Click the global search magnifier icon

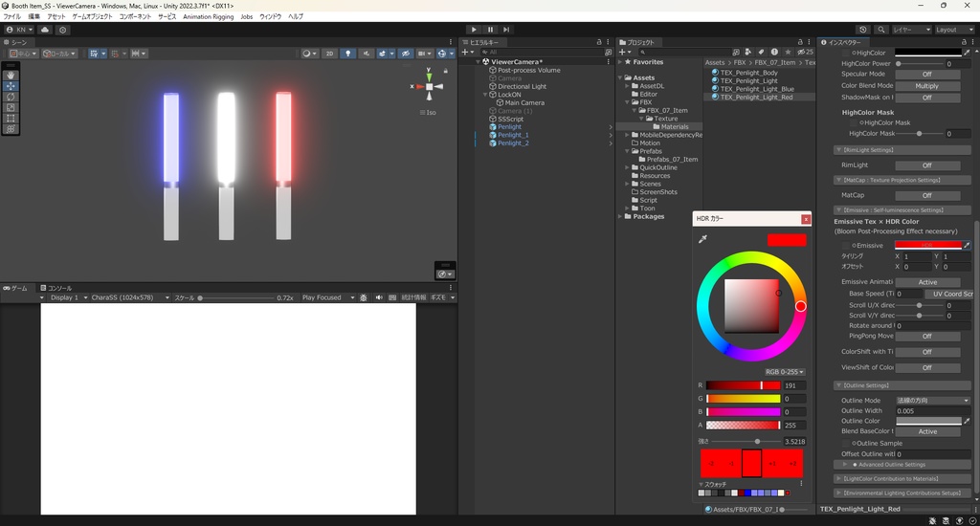click(881, 30)
